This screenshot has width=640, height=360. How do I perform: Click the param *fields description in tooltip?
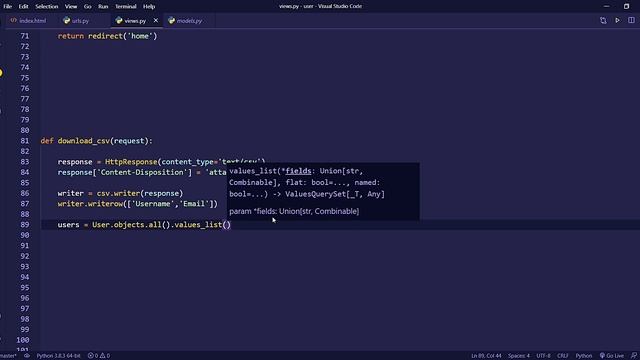pyautogui.click(x=294, y=211)
